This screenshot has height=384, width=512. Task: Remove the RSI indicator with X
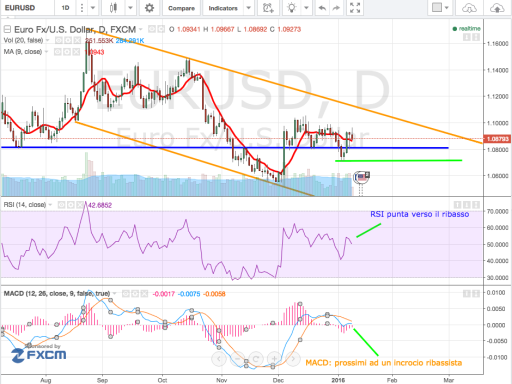(80, 205)
